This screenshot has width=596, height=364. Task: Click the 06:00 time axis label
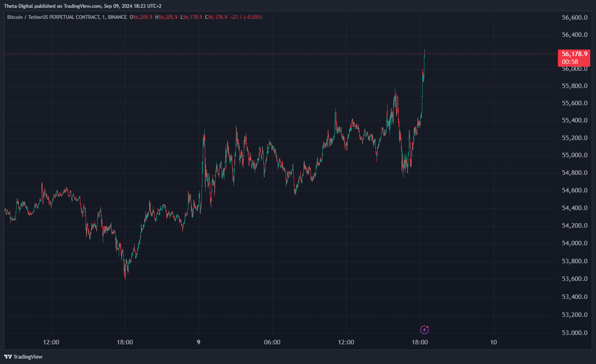tap(272, 342)
